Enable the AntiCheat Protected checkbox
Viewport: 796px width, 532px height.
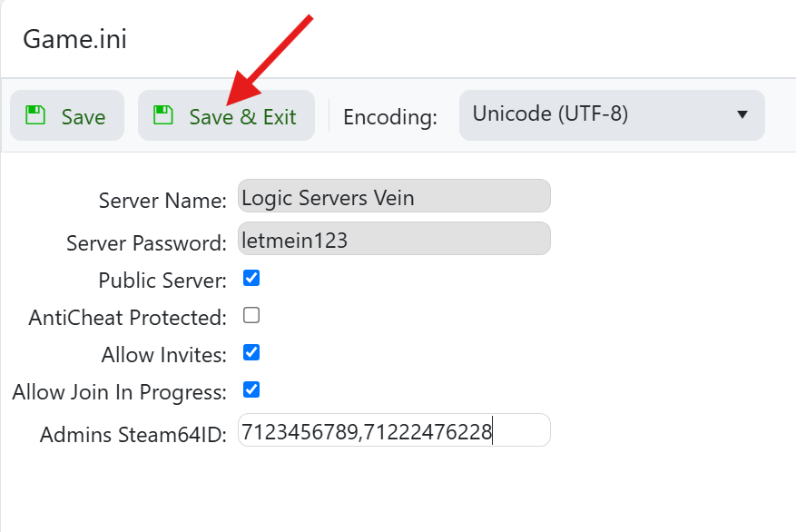point(251,316)
